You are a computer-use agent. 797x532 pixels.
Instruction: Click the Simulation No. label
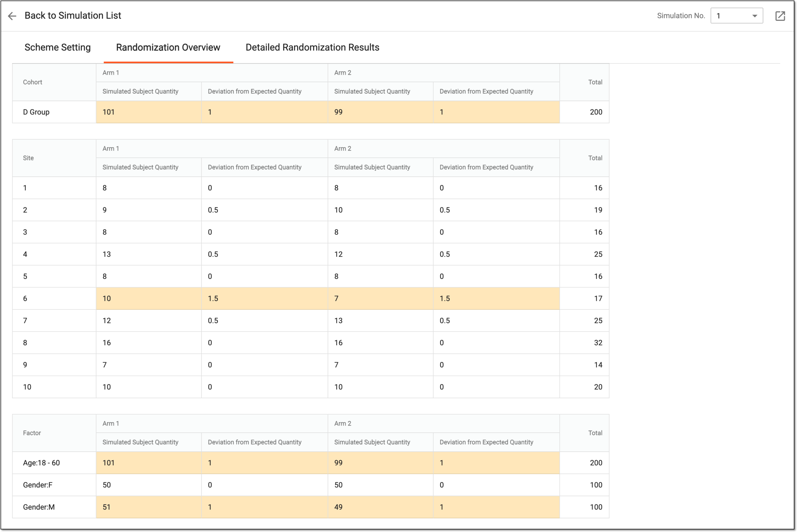(681, 16)
